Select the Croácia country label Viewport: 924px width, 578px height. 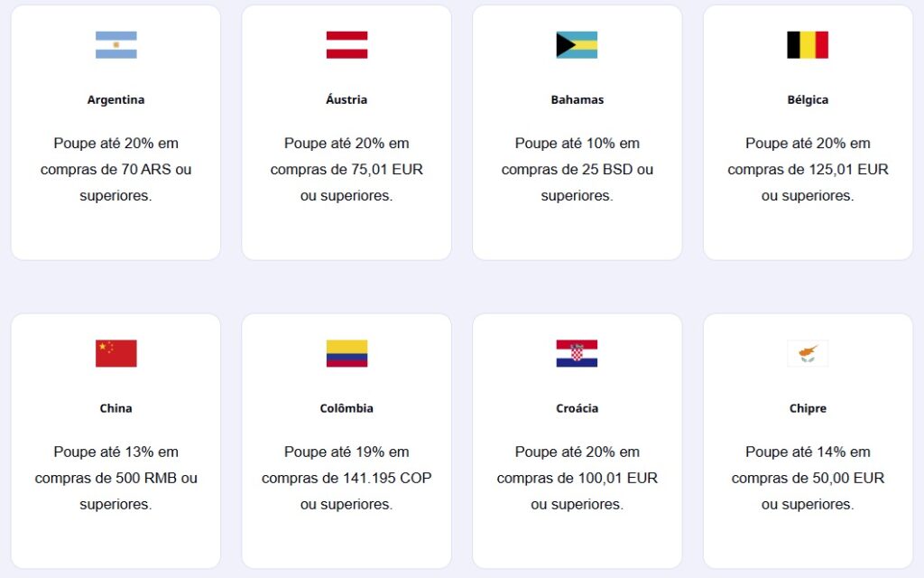(577, 408)
